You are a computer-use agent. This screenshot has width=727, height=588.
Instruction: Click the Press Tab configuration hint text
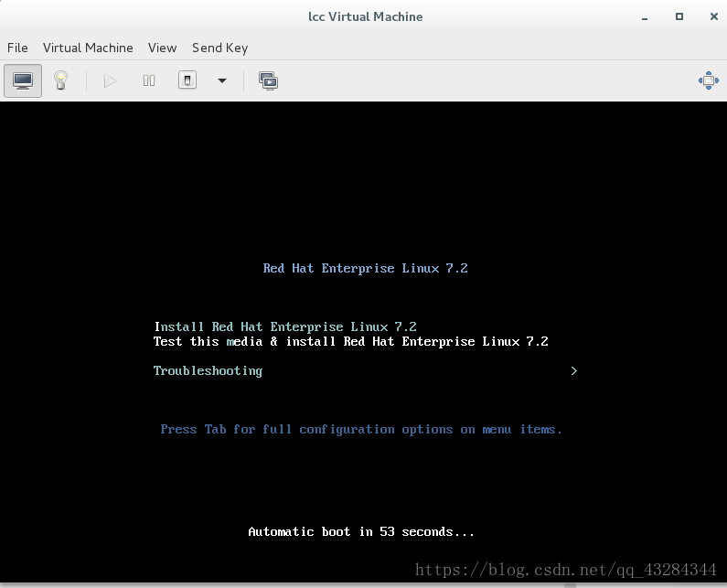click(x=361, y=430)
